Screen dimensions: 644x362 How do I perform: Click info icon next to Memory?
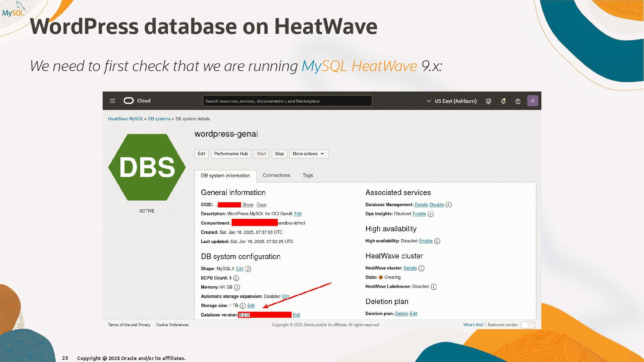tap(237, 288)
